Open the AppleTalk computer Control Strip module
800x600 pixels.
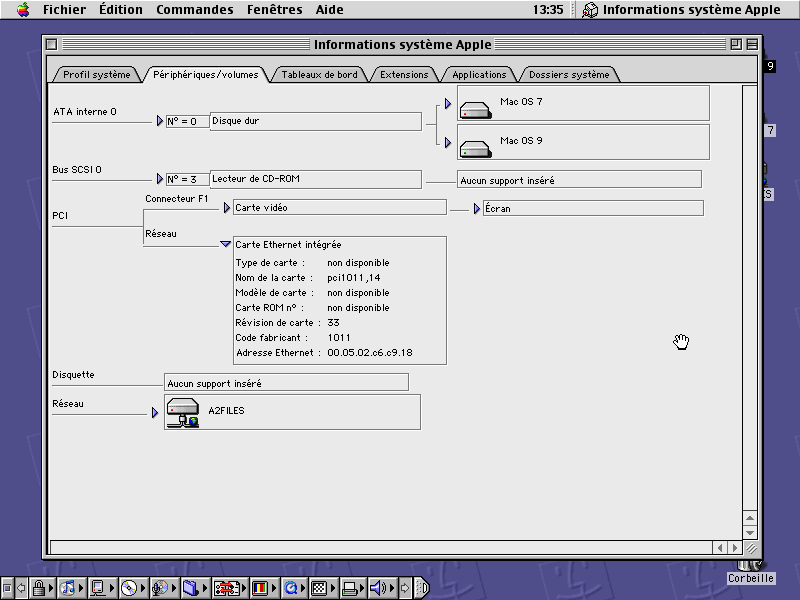pos(102,588)
